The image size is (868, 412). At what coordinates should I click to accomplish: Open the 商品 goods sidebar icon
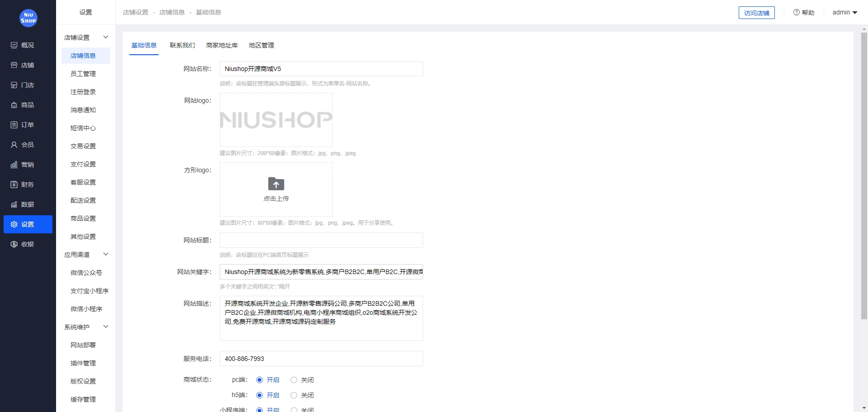[x=14, y=105]
